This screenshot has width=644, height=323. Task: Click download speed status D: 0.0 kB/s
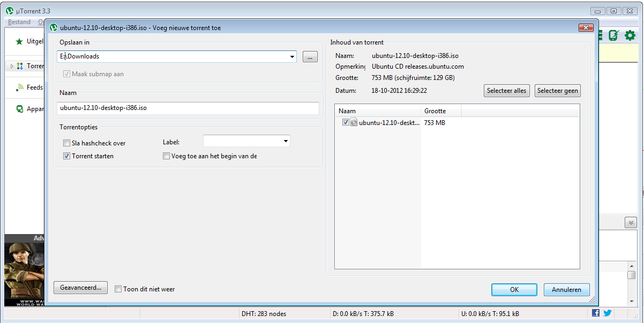tap(363, 313)
